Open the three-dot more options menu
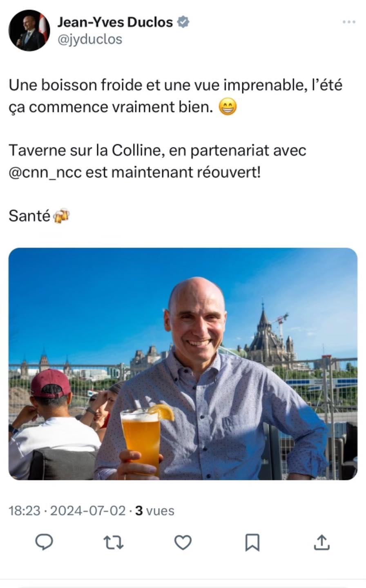The image size is (366, 588). click(x=348, y=22)
